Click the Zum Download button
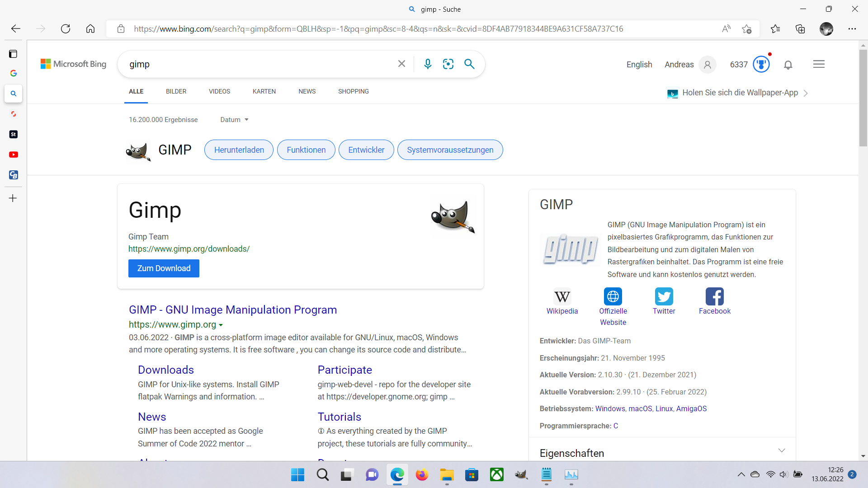 click(x=164, y=268)
